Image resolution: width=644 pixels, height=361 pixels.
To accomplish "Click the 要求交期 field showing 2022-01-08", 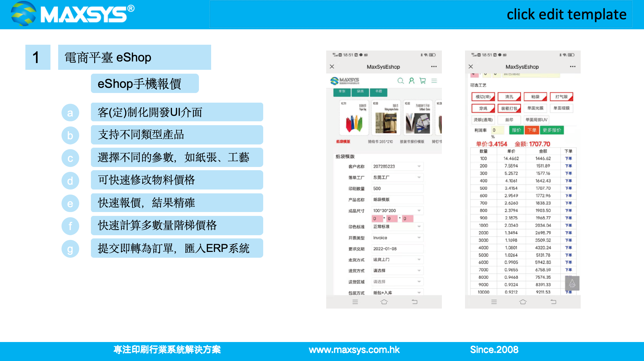I will tap(397, 249).
